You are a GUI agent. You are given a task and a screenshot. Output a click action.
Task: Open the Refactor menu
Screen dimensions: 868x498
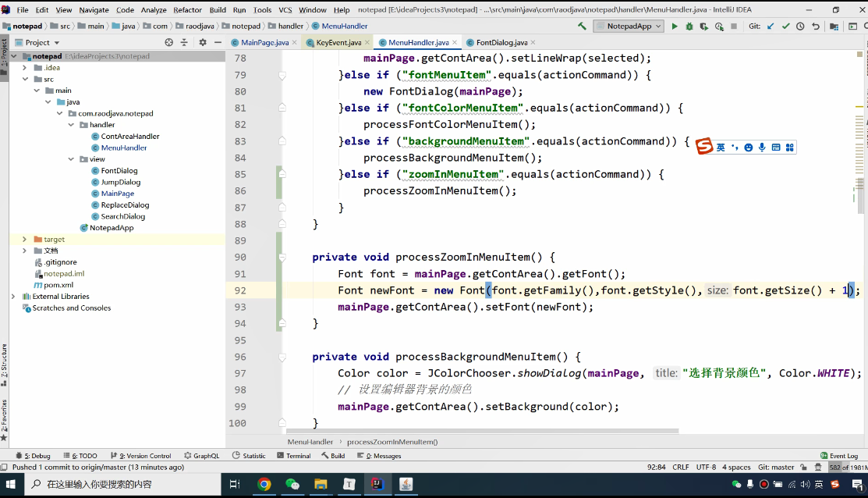pyautogui.click(x=187, y=9)
